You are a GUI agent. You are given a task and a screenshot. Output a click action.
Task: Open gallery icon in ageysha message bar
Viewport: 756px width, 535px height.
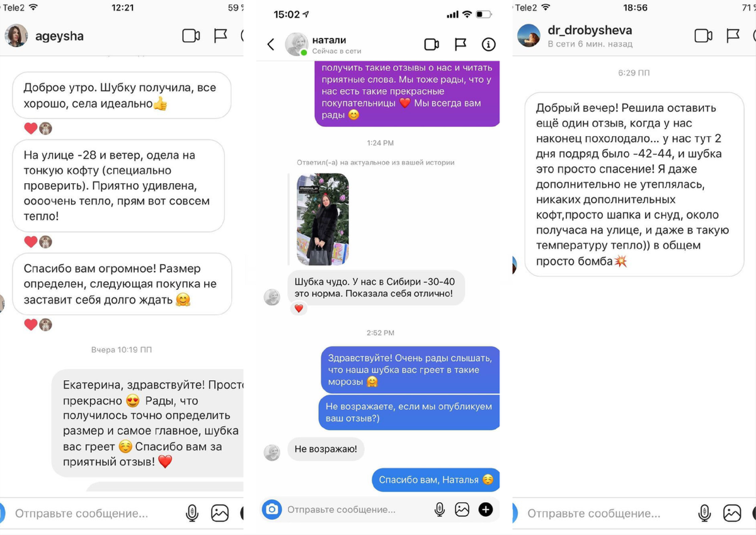click(x=220, y=513)
